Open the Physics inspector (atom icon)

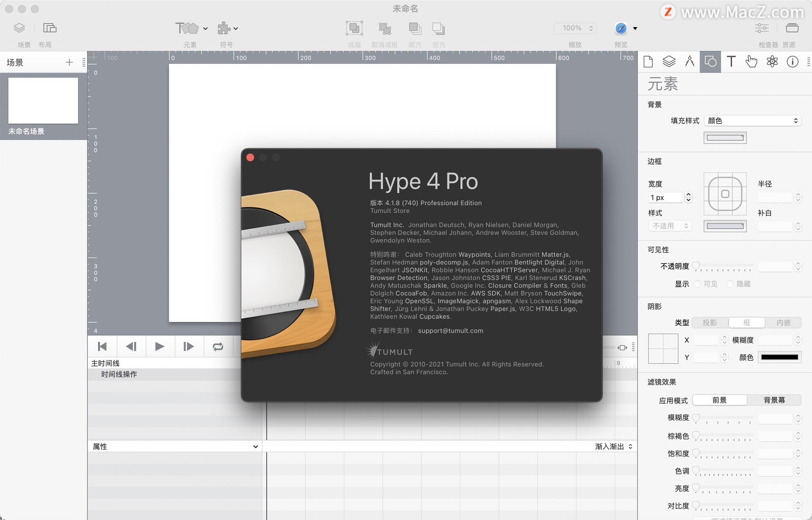[772, 62]
